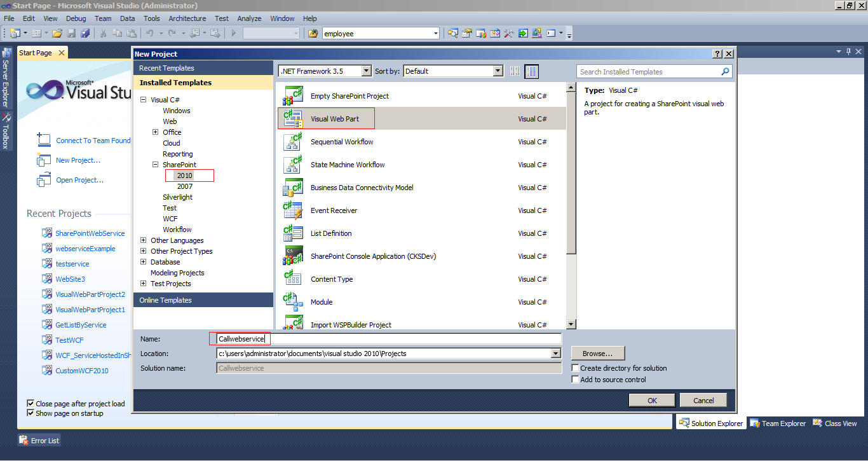Click the help question-mark button of New Project
This screenshot has width=868, height=461.
[x=717, y=54]
